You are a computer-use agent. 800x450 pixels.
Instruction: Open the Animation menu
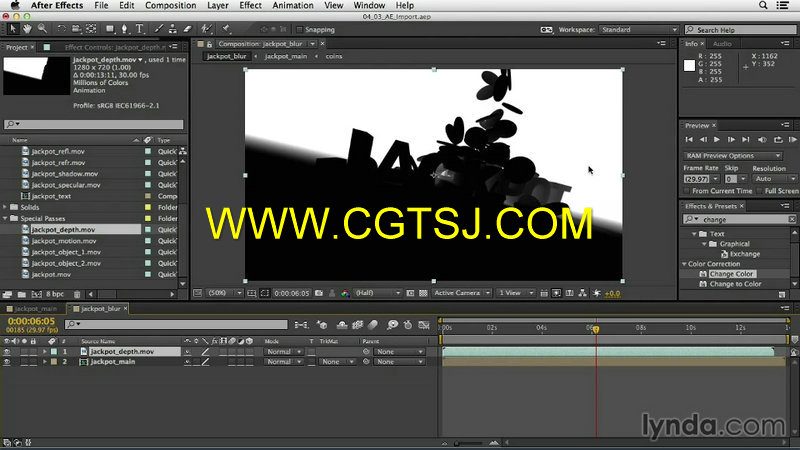tap(293, 5)
